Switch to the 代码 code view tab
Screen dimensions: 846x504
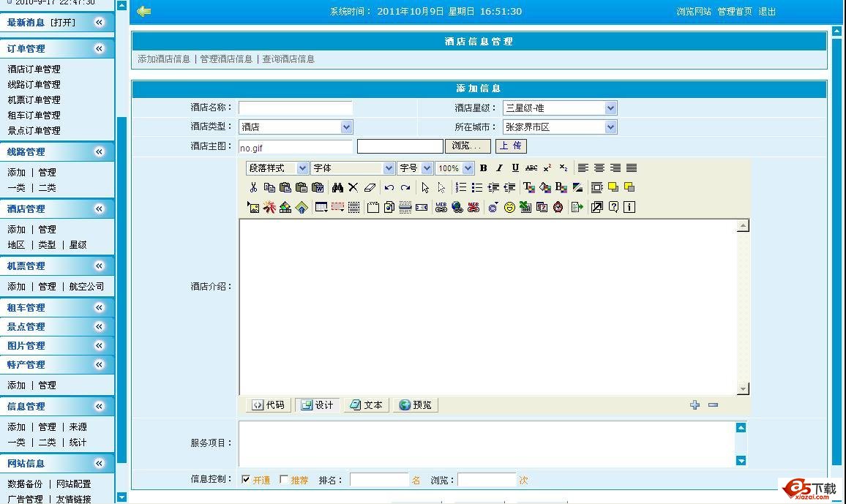coord(269,405)
